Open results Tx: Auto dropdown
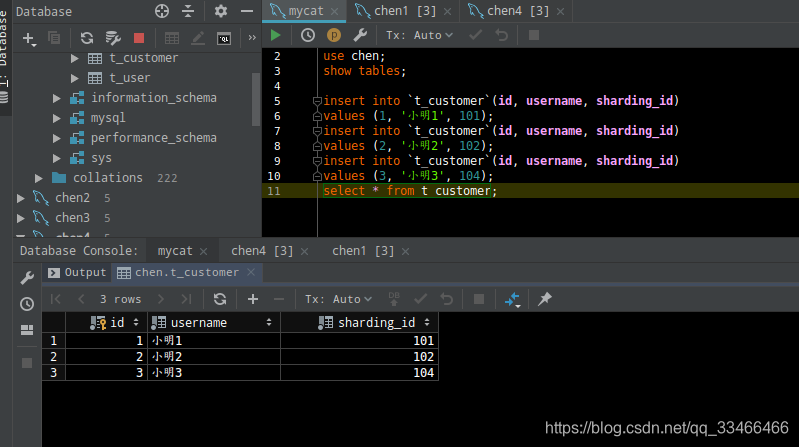 [338, 299]
